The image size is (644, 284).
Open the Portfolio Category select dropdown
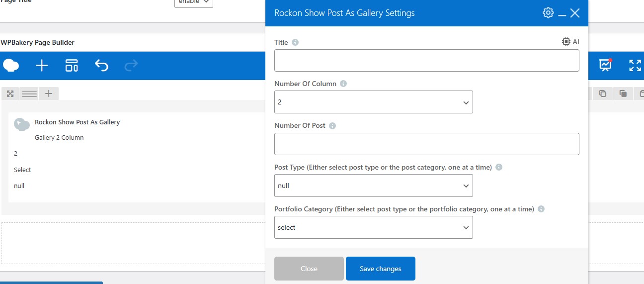coord(373,227)
